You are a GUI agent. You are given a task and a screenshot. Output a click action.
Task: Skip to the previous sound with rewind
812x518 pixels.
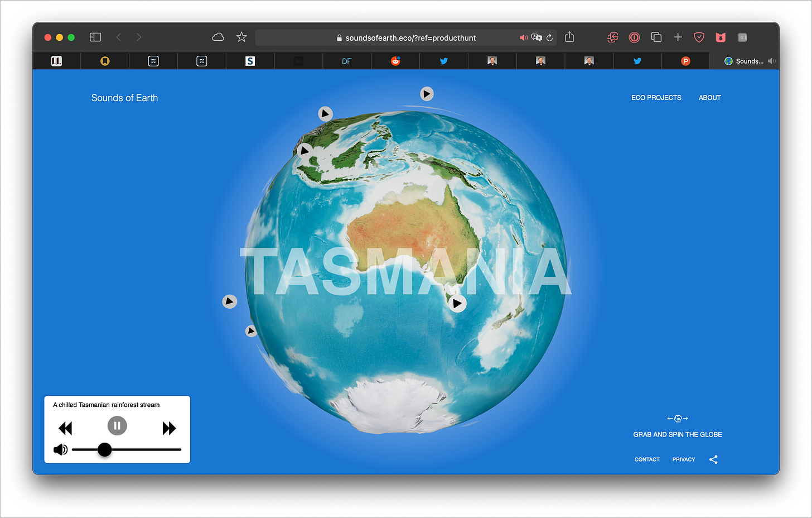(x=65, y=428)
